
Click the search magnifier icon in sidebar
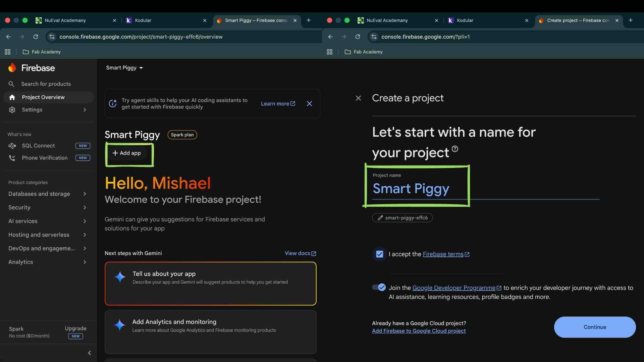11,84
